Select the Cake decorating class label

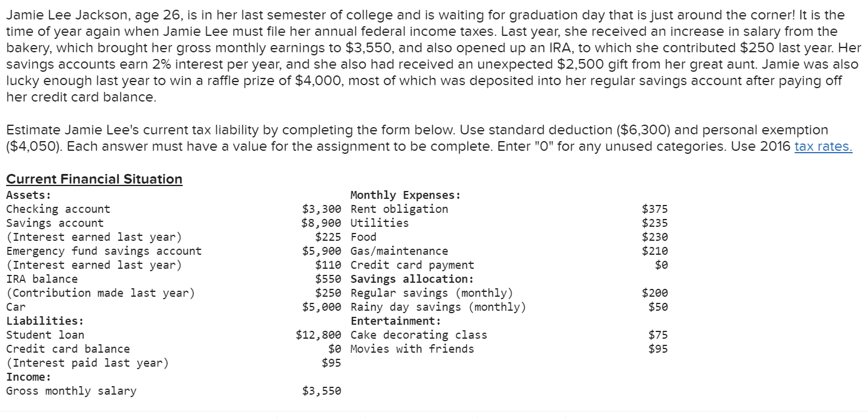coord(419,335)
